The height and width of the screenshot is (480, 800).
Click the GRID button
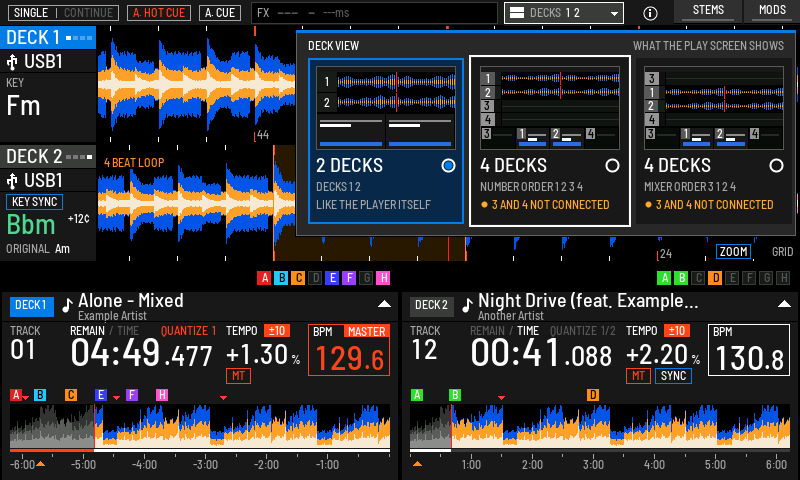pyautogui.click(x=782, y=251)
